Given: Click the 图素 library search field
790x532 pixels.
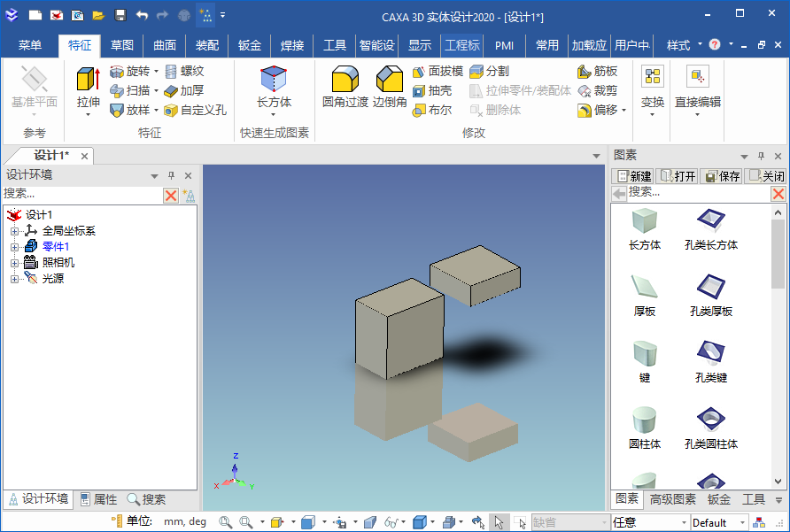Looking at the screenshot, I should (x=698, y=192).
